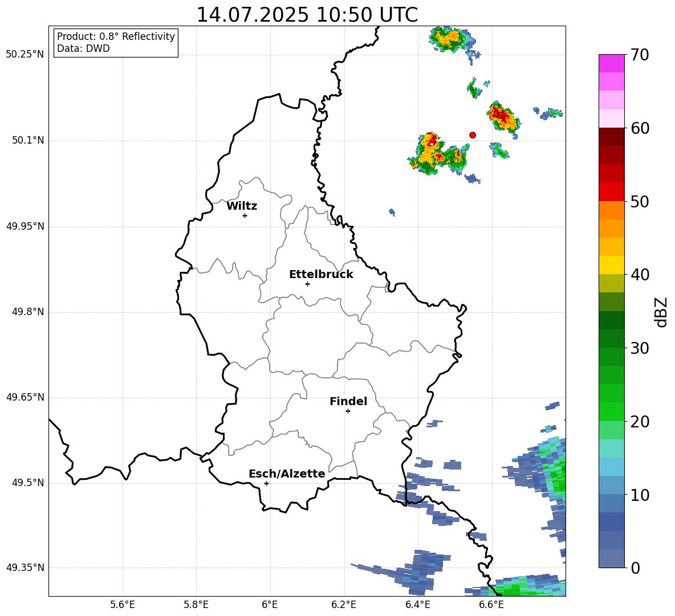Click the 5.8°E longitude label
This screenshot has height=616, width=675.
tap(196, 605)
